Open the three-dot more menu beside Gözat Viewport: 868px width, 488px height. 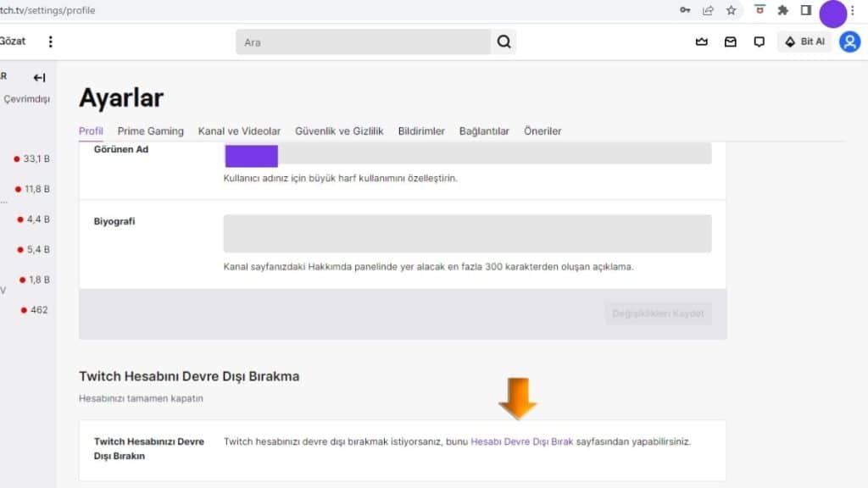(50, 42)
